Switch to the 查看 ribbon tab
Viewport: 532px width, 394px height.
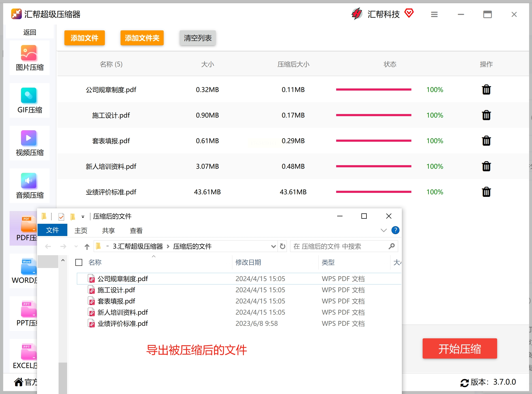[x=136, y=230]
